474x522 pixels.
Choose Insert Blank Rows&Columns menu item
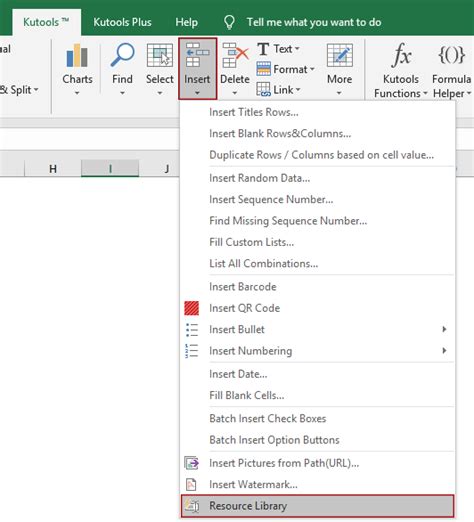click(x=317, y=134)
